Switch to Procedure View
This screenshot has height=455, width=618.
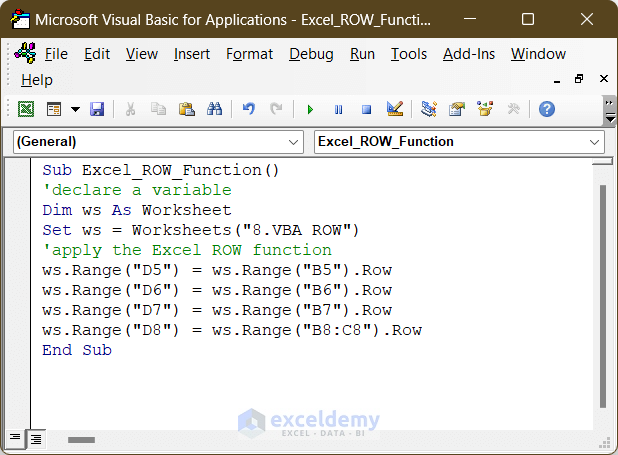pos(15,438)
